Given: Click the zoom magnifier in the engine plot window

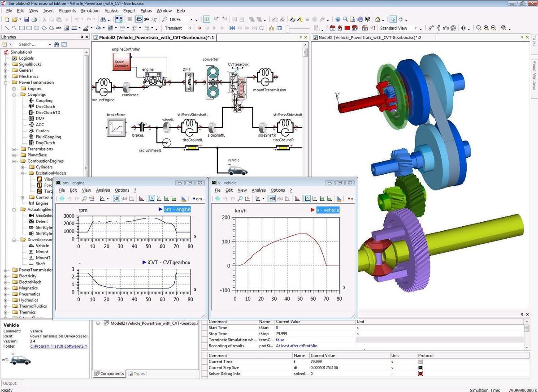Looking at the screenshot, I should tap(84, 198).
